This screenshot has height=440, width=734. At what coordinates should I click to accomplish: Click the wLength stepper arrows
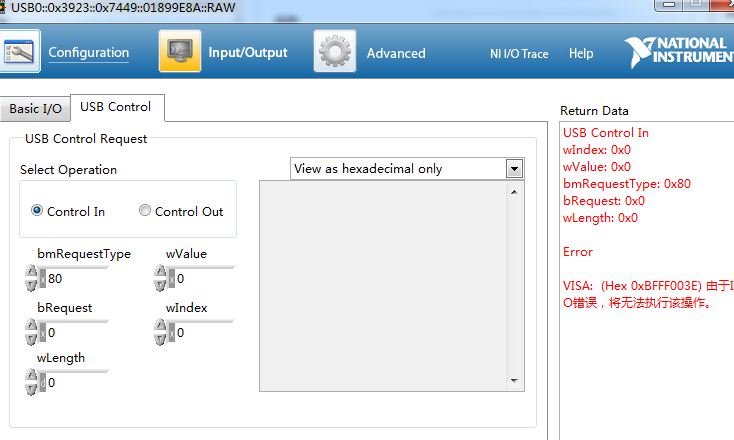[30, 382]
